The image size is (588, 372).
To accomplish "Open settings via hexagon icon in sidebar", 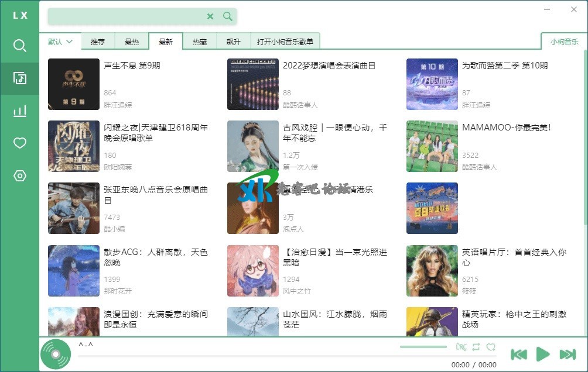I will pyautogui.click(x=20, y=176).
